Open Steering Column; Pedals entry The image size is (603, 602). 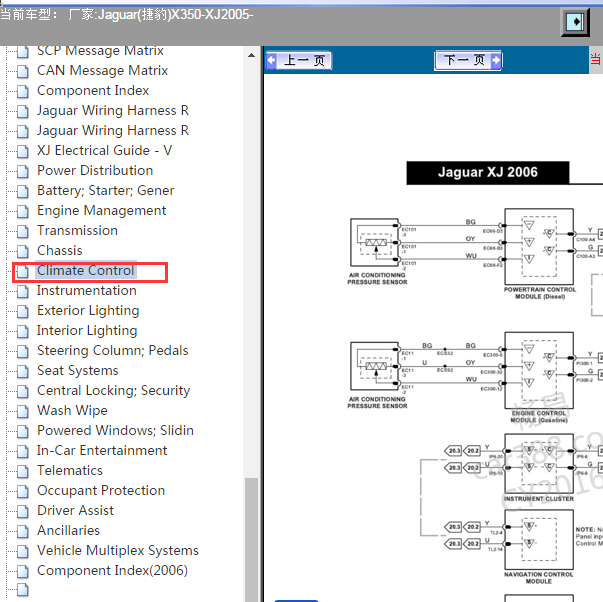[x=113, y=350]
